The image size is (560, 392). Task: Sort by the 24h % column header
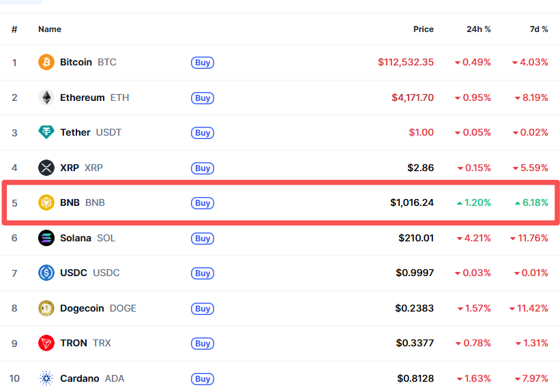click(479, 29)
